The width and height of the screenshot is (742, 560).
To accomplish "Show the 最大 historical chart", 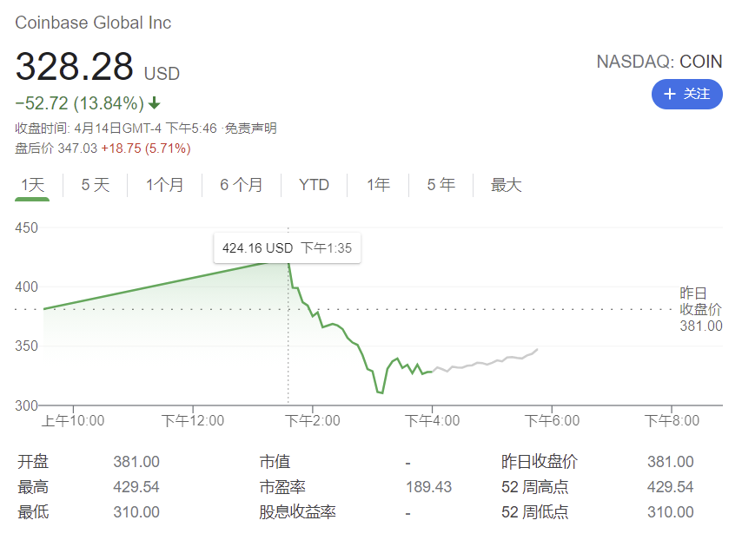I will [506, 185].
